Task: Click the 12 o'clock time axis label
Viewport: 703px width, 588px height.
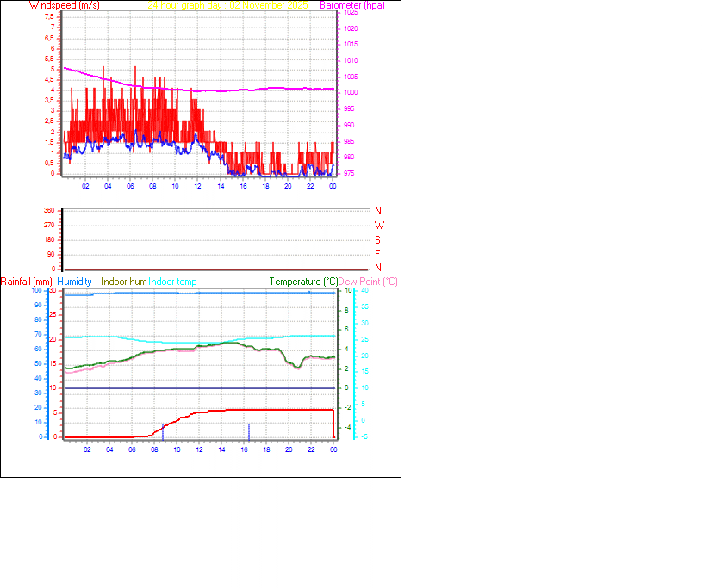Action: pyautogui.click(x=202, y=449)
